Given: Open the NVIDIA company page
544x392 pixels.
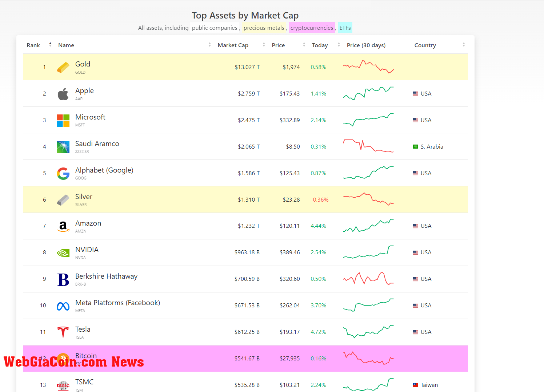Looking at the screenshot, I should [x=87, y=250].
